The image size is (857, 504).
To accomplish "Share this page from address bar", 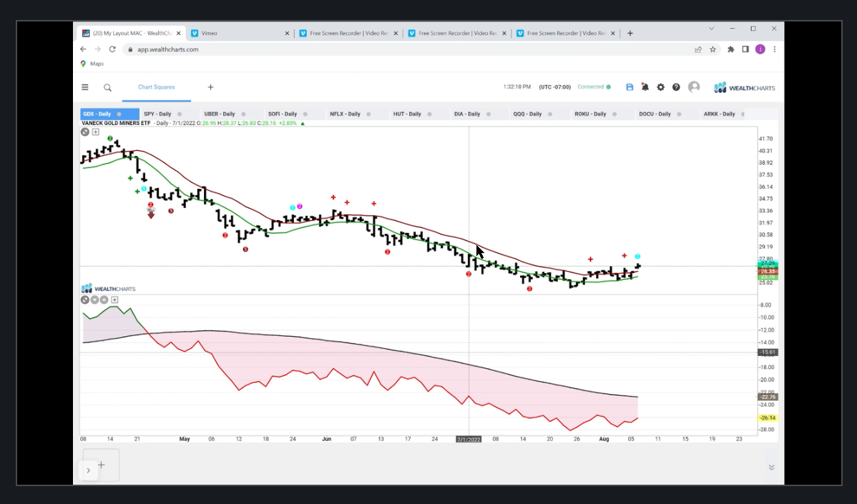I will 698,49.
